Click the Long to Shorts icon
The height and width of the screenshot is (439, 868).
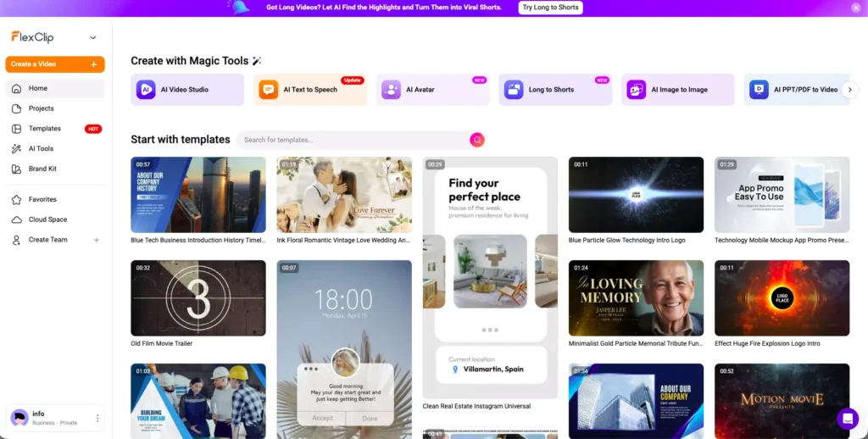pos(514,90)
